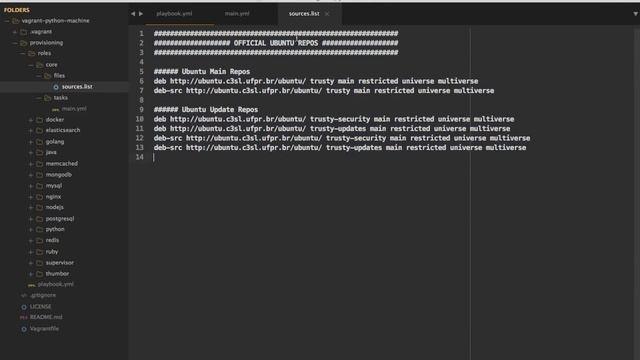This screenshot has width=640, height=360.
Task: Go to previous tab with left arrow
Action: coord(133,13)
